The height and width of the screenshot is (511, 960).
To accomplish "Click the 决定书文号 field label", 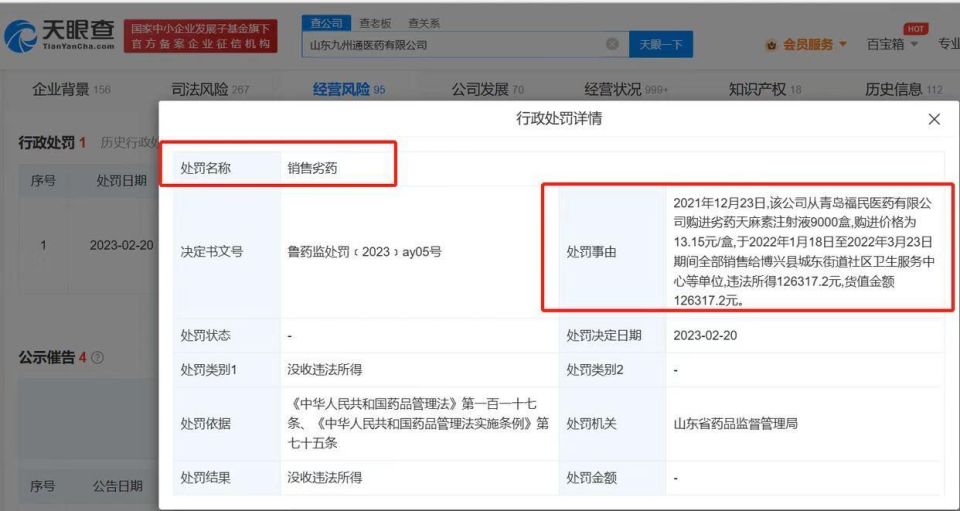I will (x=211, y=252).
